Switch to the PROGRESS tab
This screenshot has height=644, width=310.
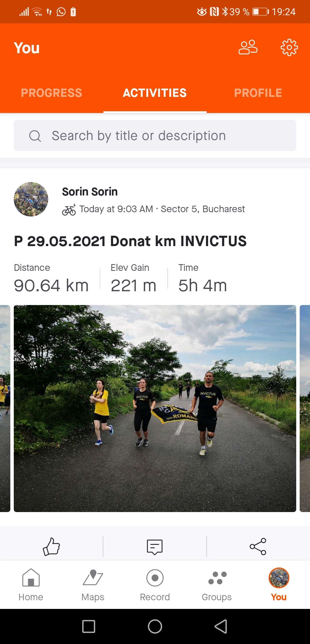(x=52, y=93)
